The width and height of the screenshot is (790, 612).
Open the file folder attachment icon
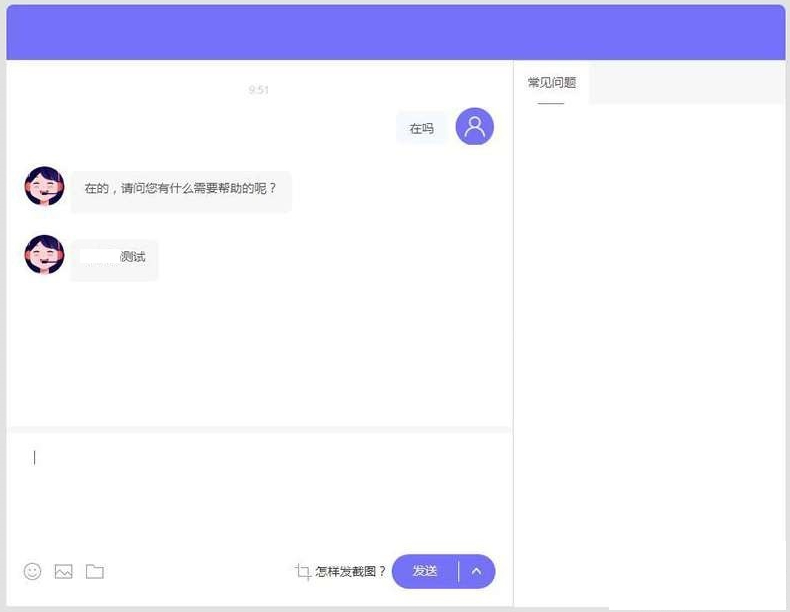click(95, 571)
